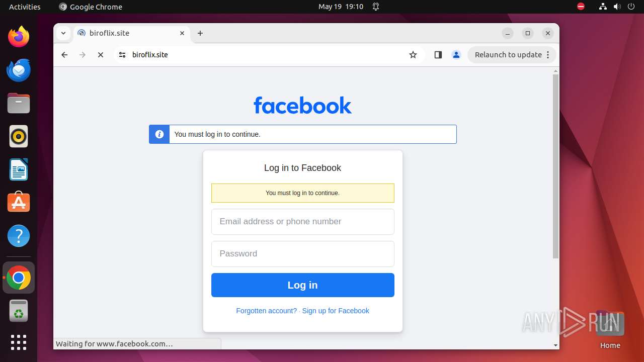644x362 pixels.
Task: Open Google Chrome app menu in top bar
Action: coord(91,7)
